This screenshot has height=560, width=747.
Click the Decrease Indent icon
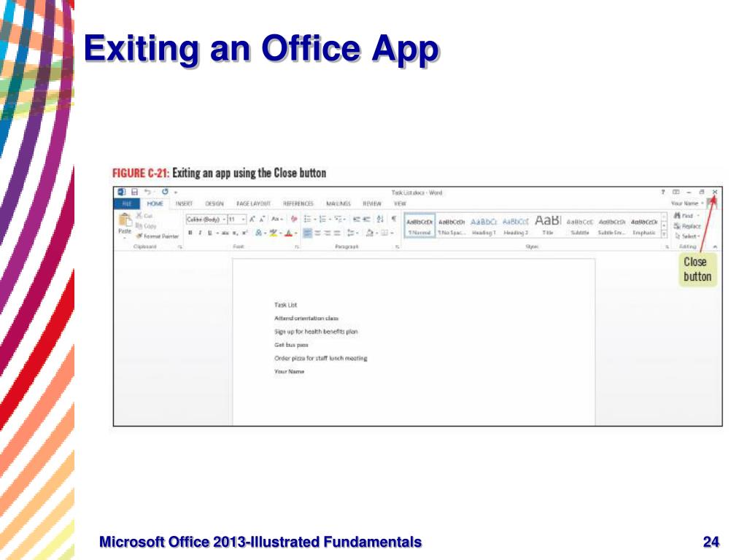coord(356,219)
